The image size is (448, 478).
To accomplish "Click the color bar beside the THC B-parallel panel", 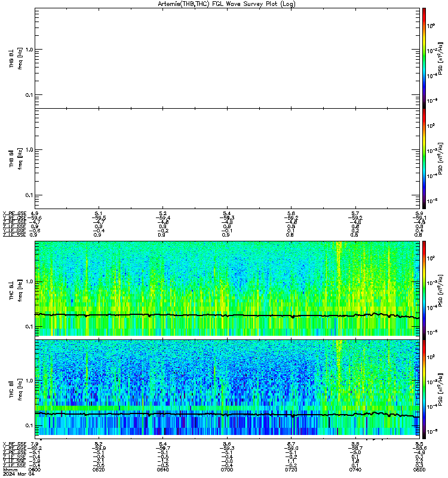I will point(424,389).
